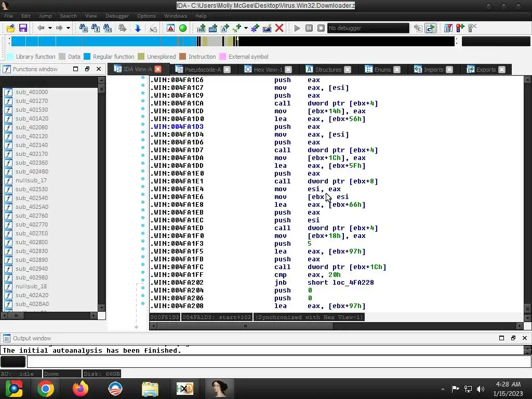Jump forward with the right arrow icon
The height and width of the screenshot is (399, 532).
click(x=59, y=28)
